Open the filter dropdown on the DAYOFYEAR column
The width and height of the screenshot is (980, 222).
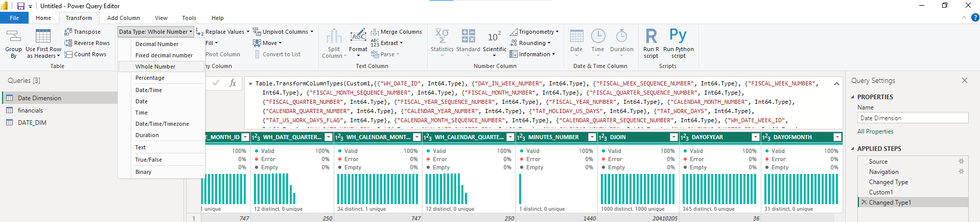point(756,137)
